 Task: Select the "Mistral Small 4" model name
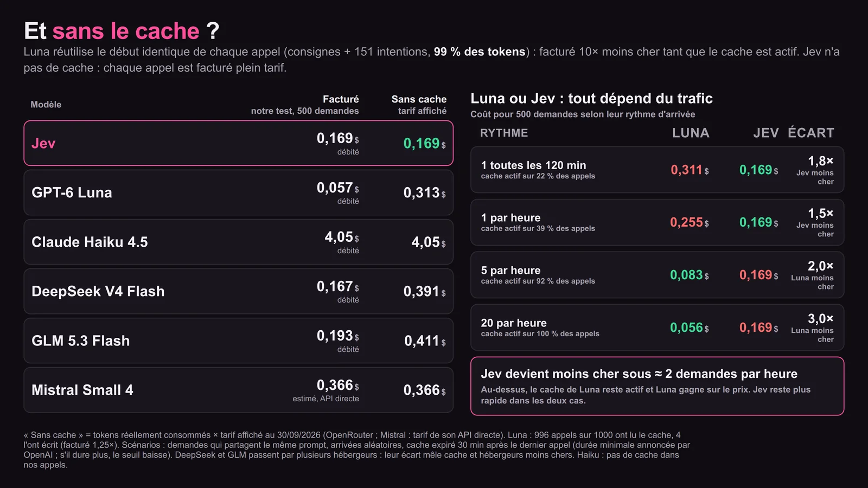[82, 390]
